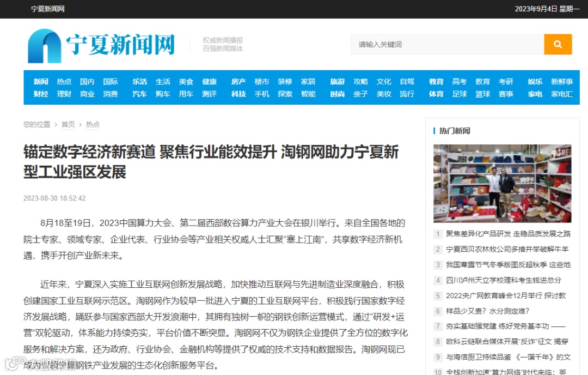Go to the 高考 section
The height and width of the screenshot is (375, 588).
[460, 81]
